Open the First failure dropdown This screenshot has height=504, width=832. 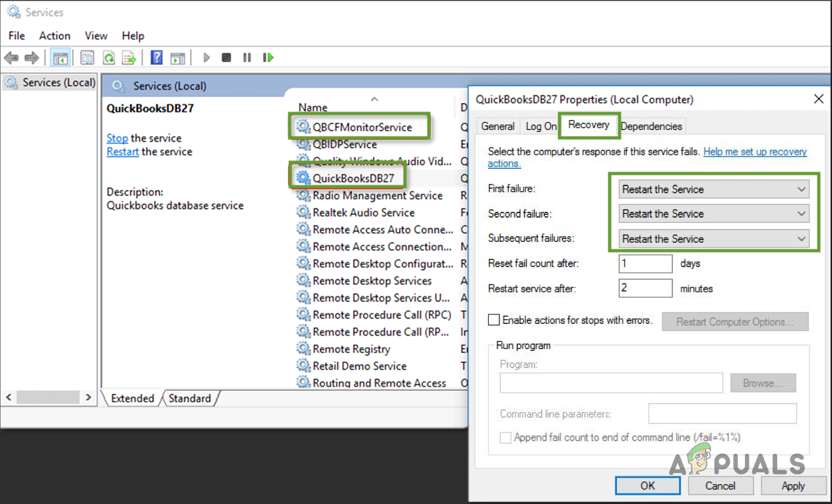pyautogui.click(x=714, y=189)
